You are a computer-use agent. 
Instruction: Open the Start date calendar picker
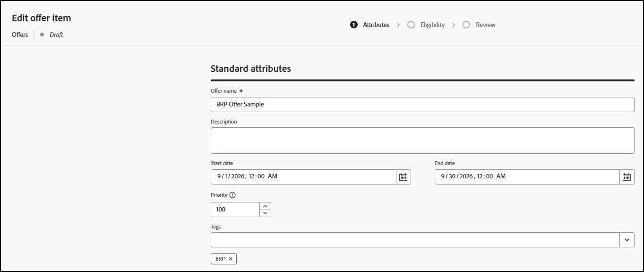click(403, 177)
